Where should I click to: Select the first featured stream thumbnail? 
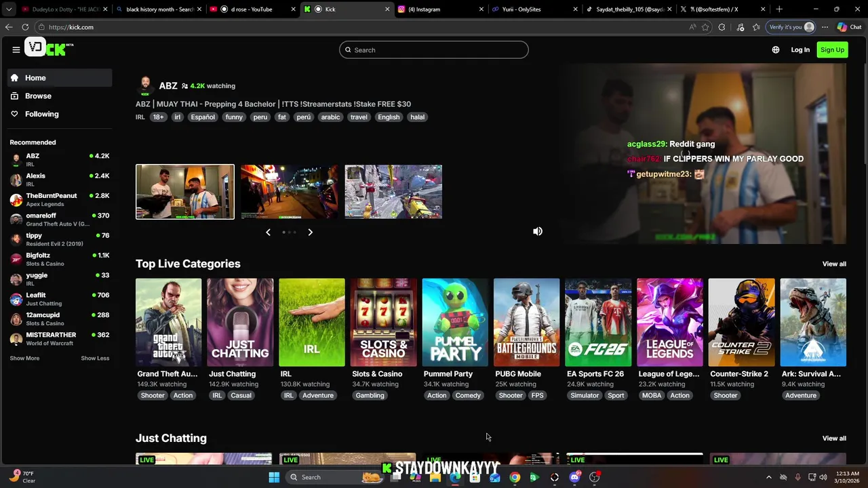pyautogui.click(x=185, y=192)
